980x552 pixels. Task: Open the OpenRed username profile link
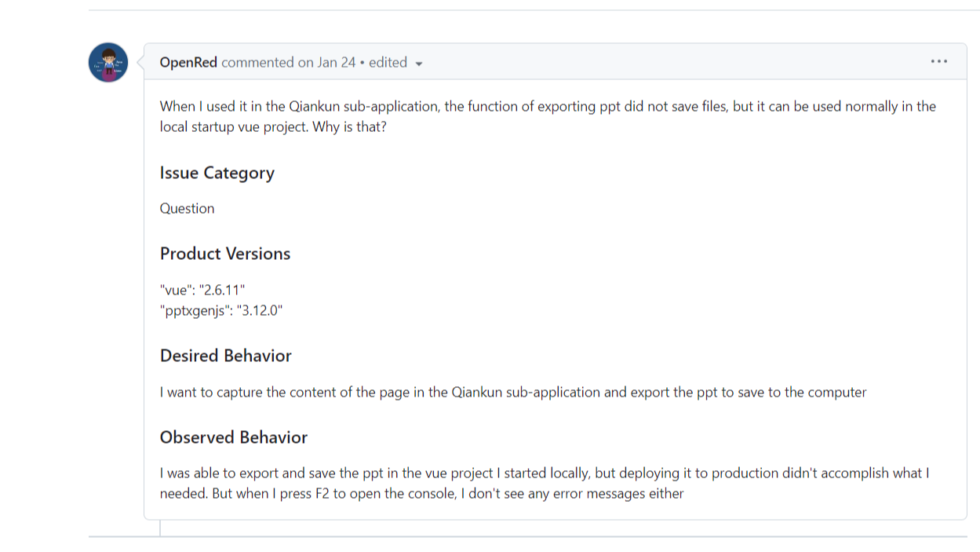tap(188, 63)
